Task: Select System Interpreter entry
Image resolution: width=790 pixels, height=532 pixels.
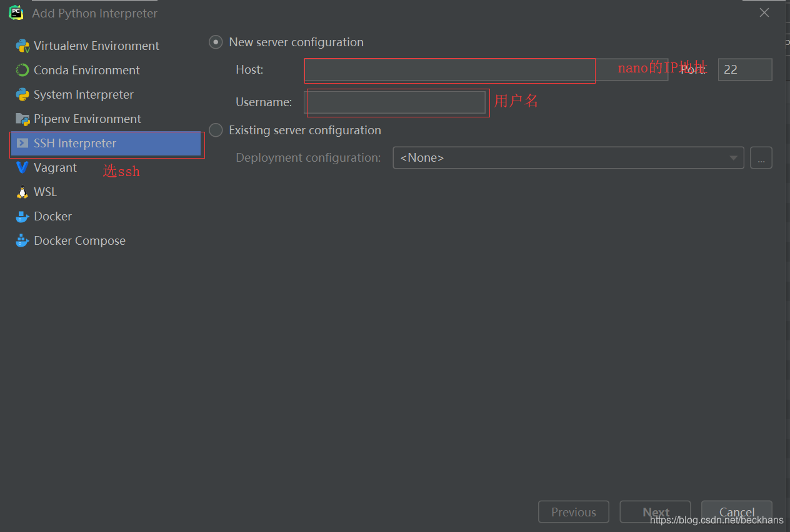Action: tap(105, 94)
